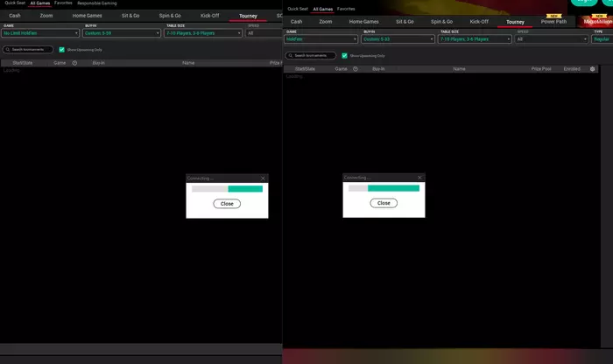Sort by Start/State column in right window
This screenshot has width=613, height=364.
(x=305, y=69)
